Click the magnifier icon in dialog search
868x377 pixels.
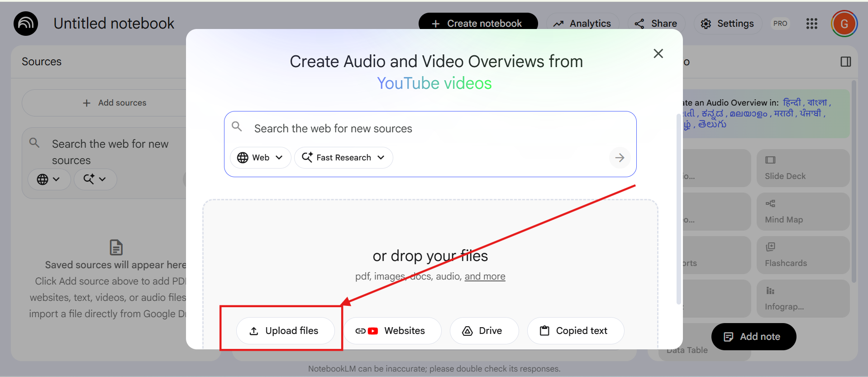click(x=237, y=126)
